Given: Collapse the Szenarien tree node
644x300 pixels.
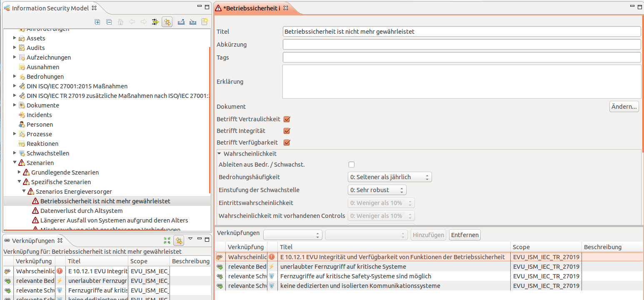Looking at the screenshot, I should (x=15, y=163).
